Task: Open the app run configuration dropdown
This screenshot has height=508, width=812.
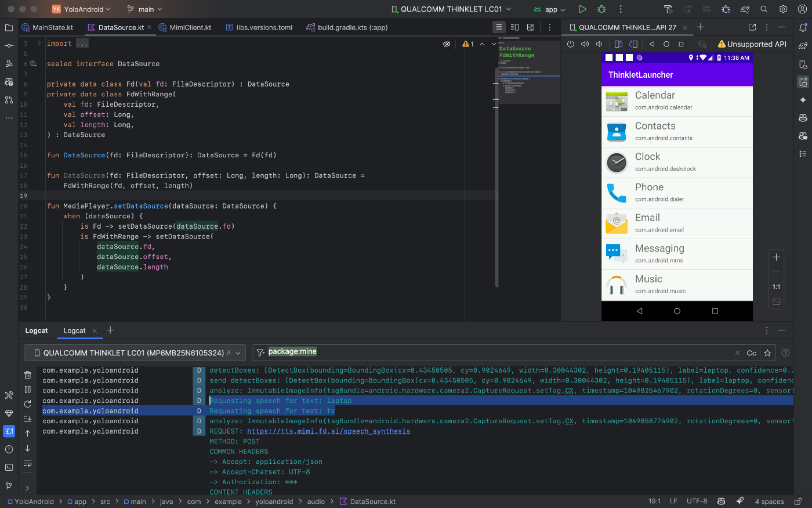Action: [x=549, y=9]
